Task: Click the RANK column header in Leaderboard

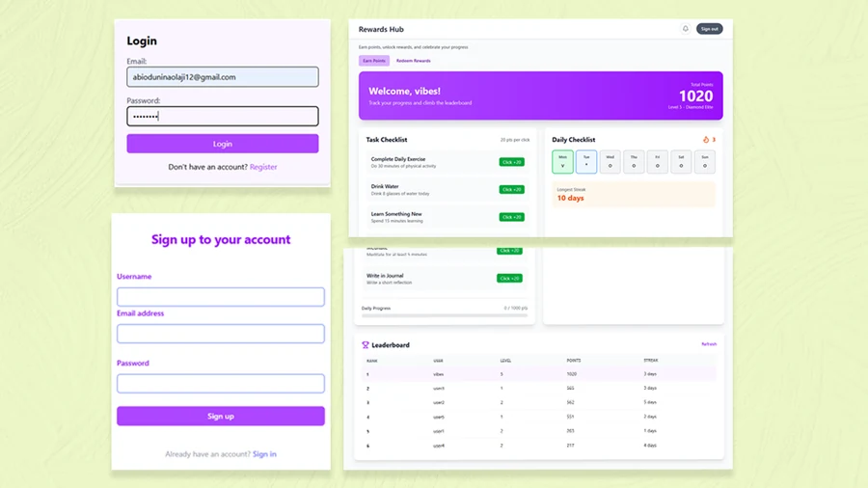Action: click(372, 361)
